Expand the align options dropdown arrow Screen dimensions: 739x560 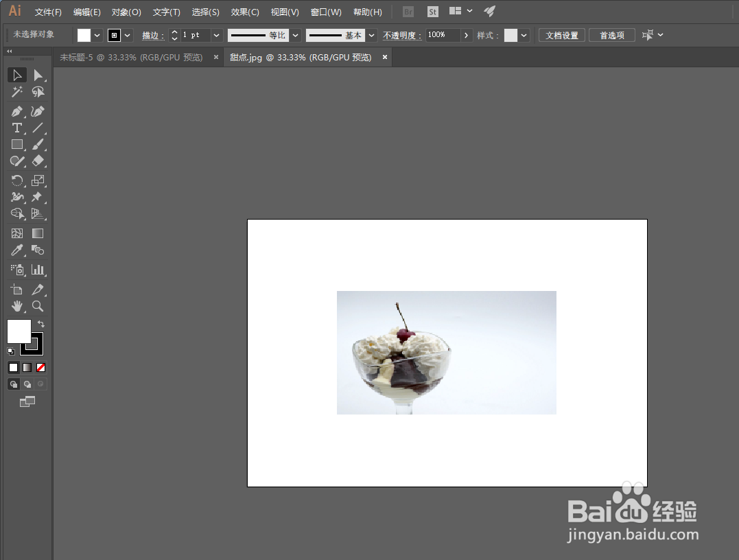point(660,35)
